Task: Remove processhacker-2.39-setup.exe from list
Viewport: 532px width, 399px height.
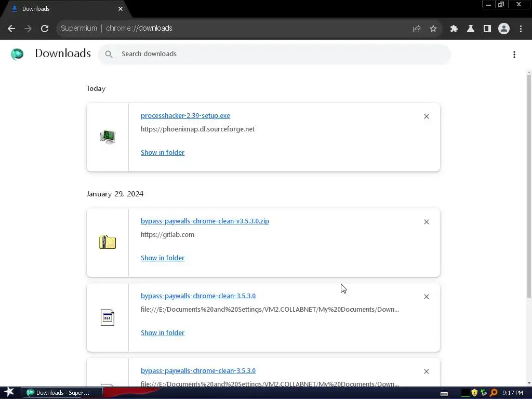Action: click(427, 116)
